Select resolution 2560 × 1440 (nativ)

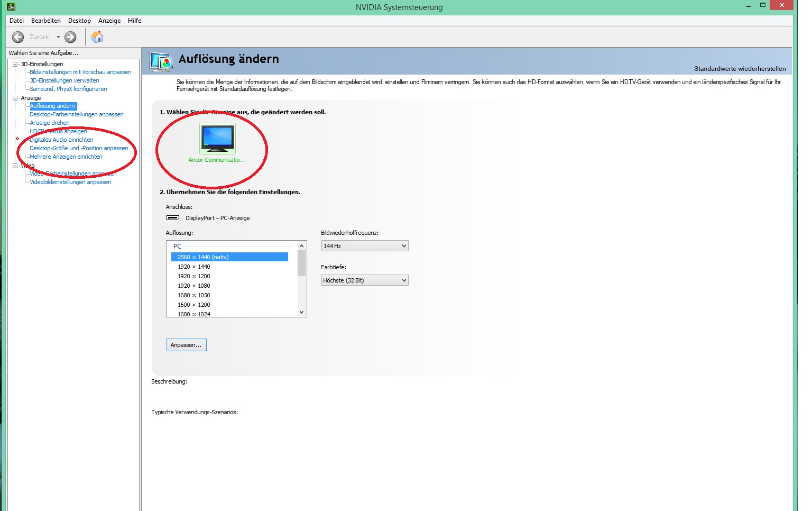coord(229,257)
